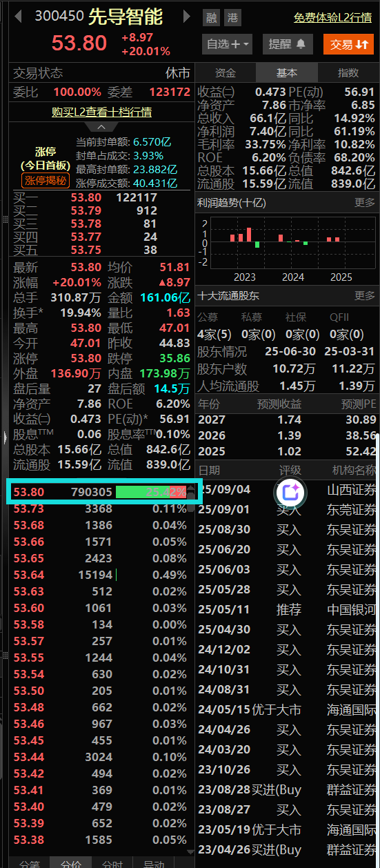This screenshot has height=868, width=380.
Task: Select the 53.80 price level row
Action: point(97,491)
